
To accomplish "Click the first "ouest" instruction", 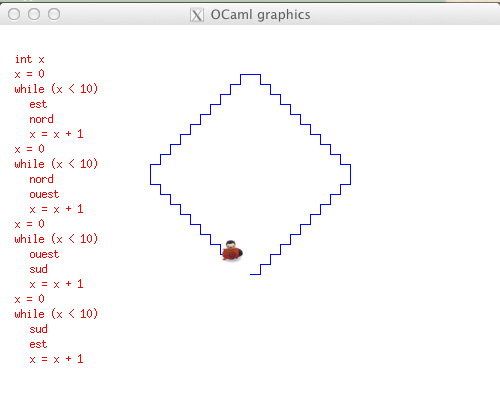I will pos(44,194).
